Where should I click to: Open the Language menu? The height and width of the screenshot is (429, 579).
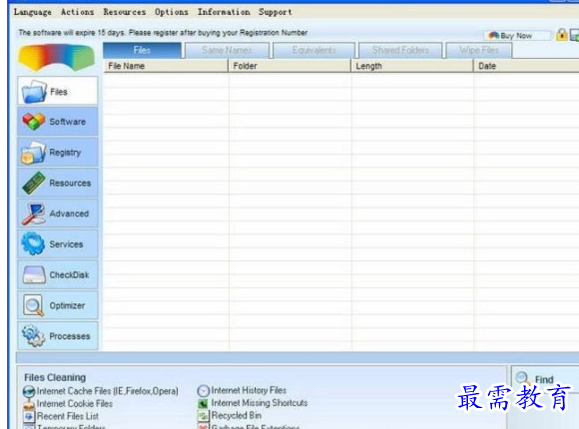pos(32,12)
